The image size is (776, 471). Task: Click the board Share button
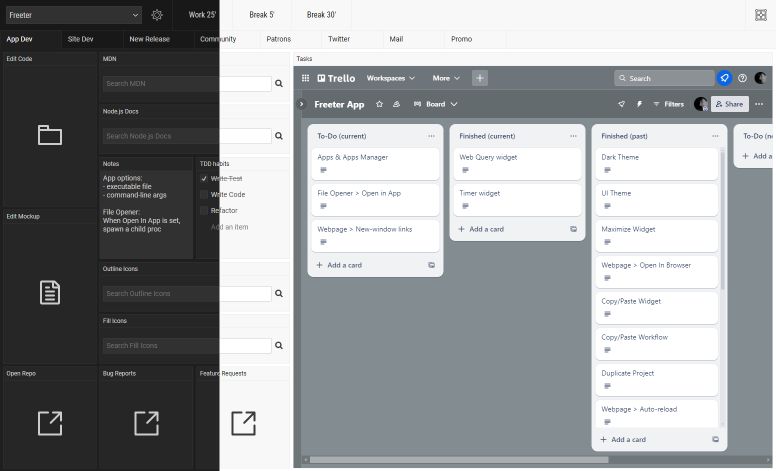point(729,104)
